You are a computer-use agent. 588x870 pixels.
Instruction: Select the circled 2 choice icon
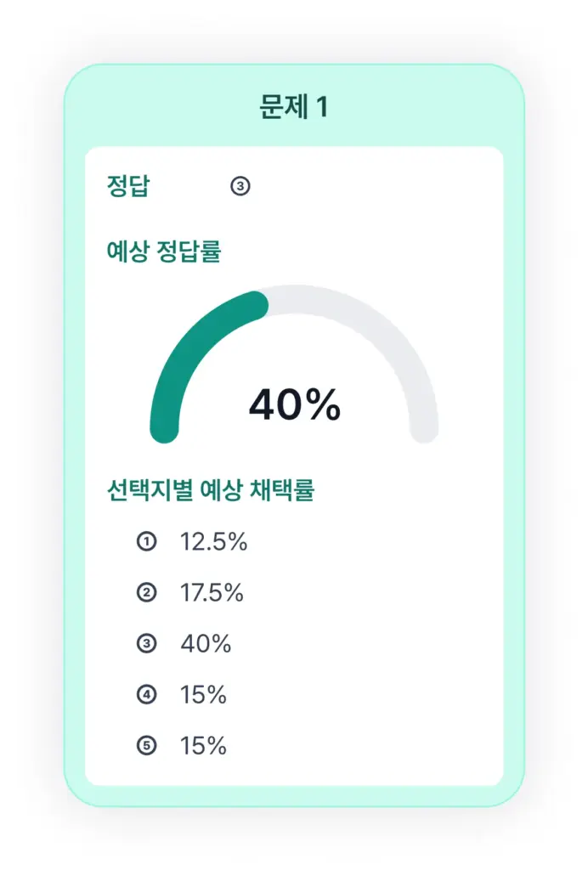coord(147,593)
